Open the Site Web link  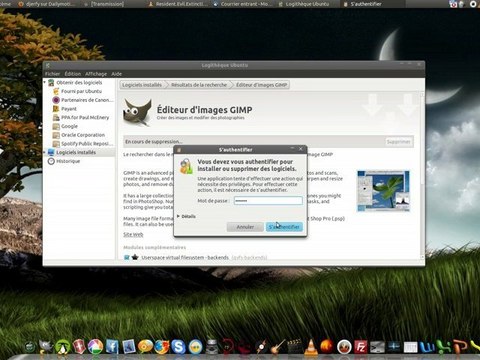133,234
